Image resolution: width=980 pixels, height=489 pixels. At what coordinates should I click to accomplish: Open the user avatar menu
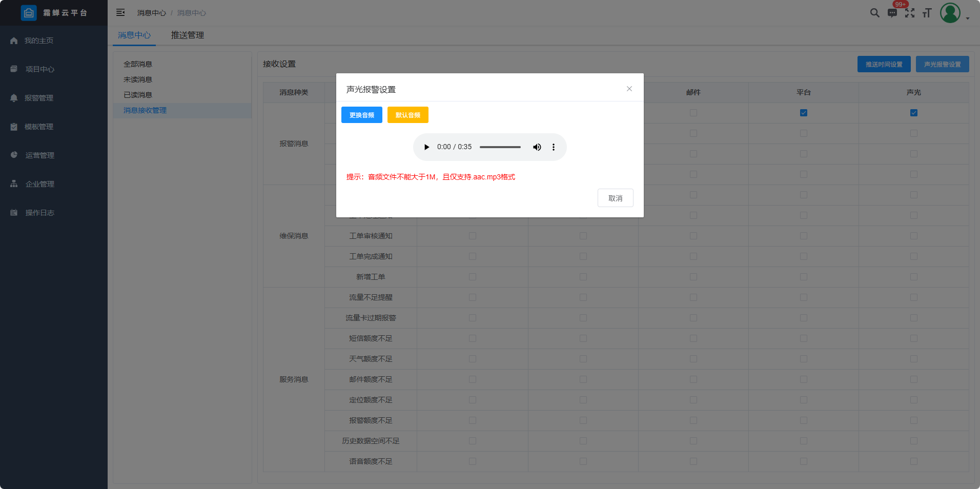tap(950, 13)
